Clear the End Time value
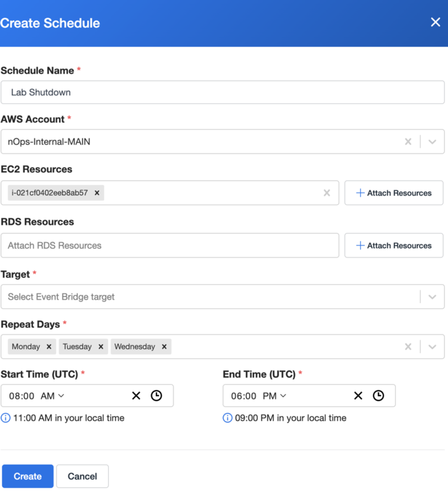The width and height of the screenshot is (448, 493). (x=358, y=396)
